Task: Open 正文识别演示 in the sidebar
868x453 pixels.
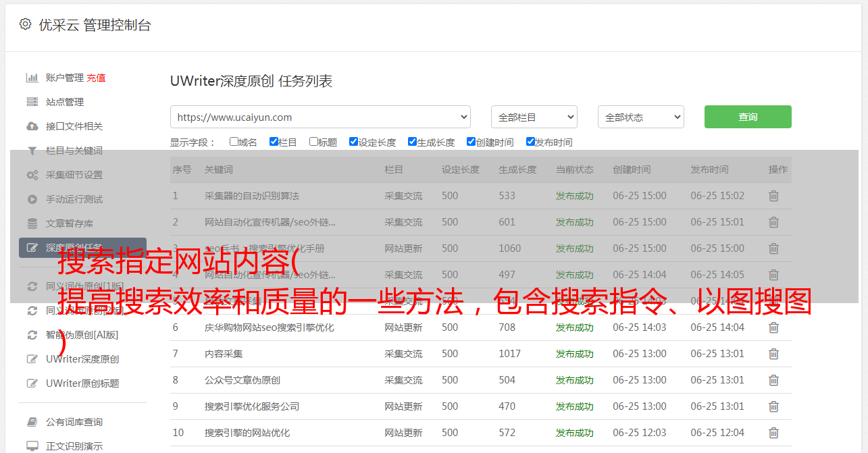Action: click(x=74, y=446)
